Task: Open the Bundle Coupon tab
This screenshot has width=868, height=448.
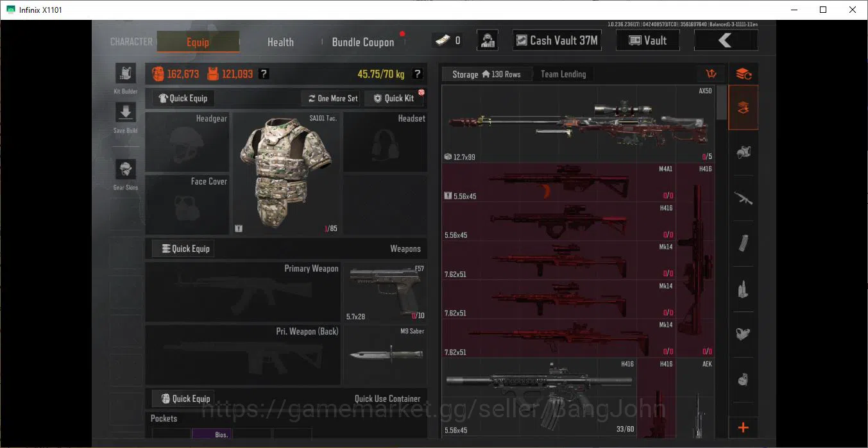Action: (x=363, y=42)
